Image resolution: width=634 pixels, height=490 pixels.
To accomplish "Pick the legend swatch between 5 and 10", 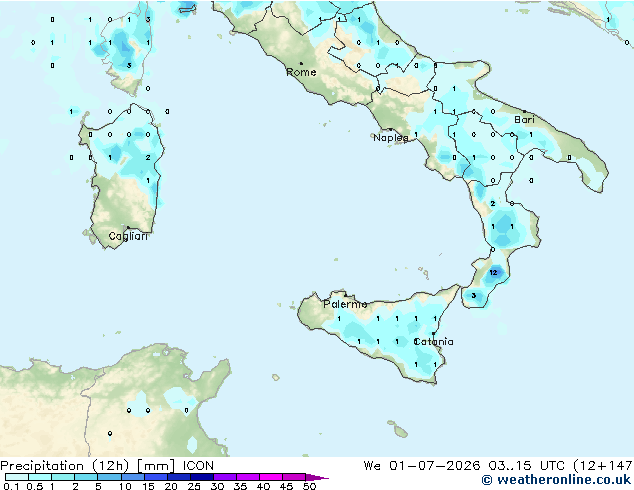I will pos(109,477).
